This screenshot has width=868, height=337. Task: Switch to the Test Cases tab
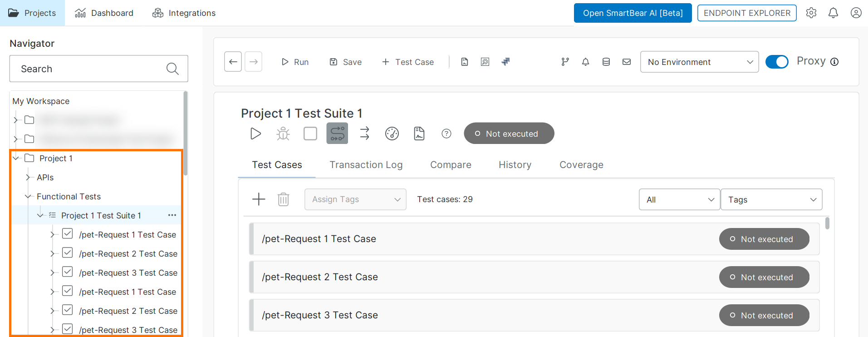(x=277, y=165)
